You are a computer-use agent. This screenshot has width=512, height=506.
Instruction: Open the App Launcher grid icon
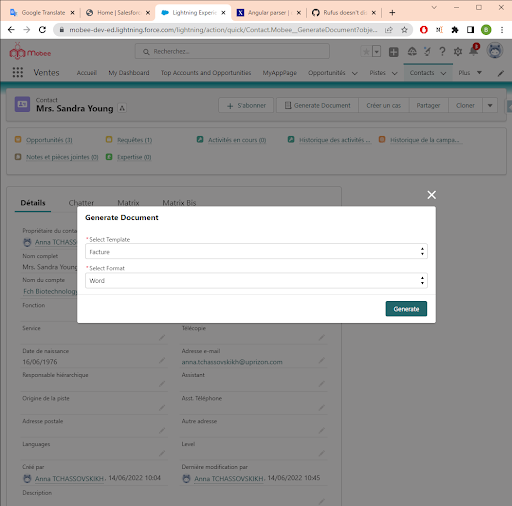(18, 72)
